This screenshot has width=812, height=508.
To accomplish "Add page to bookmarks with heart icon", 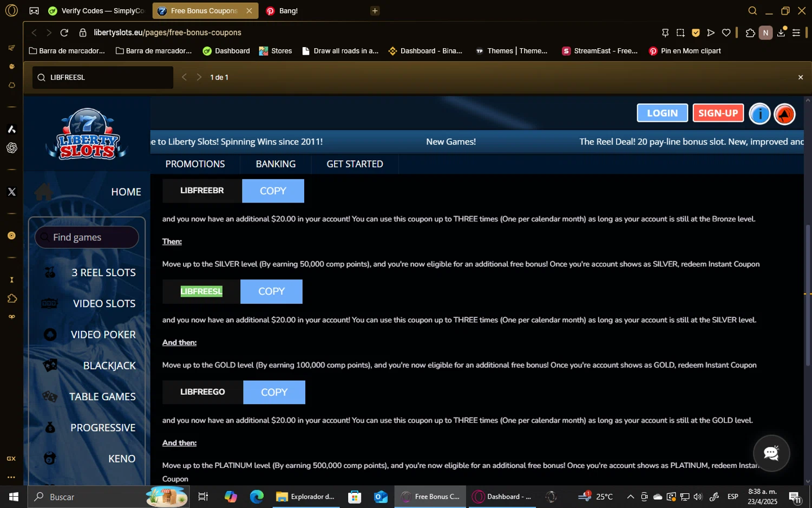I will coord(726,32).
